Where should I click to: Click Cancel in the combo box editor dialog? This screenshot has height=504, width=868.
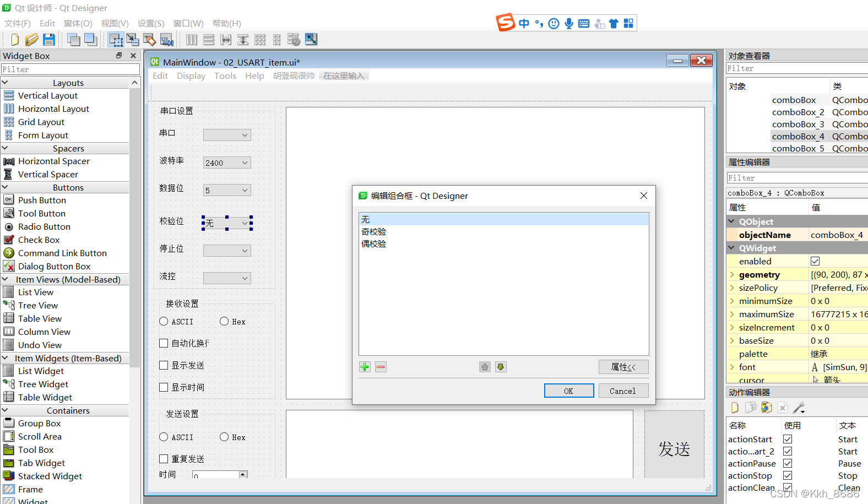pos(623,391)
